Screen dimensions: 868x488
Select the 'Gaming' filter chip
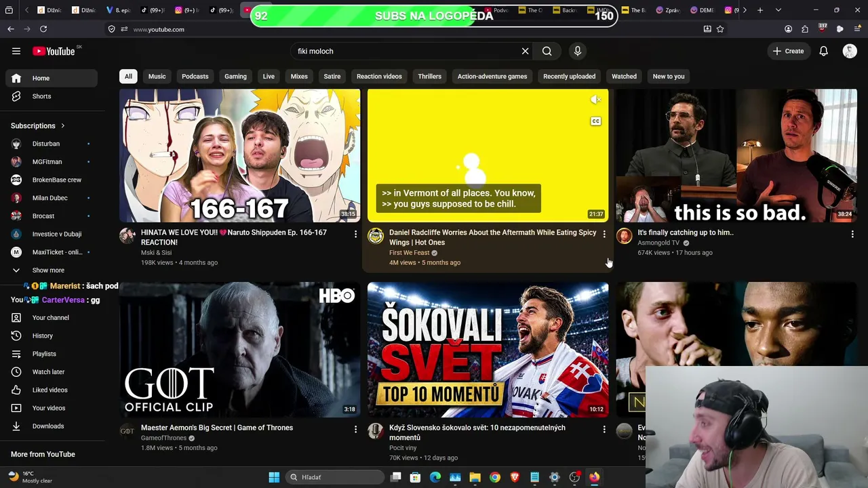tap(235, 76)
